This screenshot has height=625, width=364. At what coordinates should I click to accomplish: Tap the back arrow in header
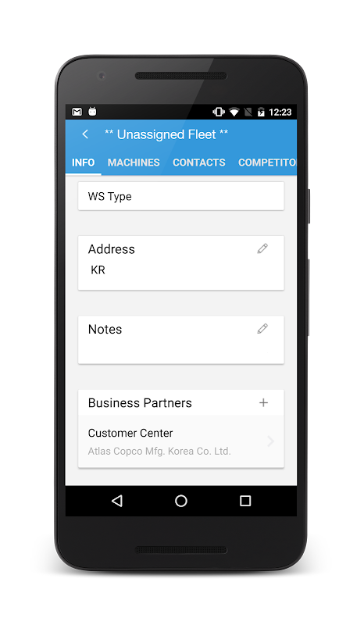(85, 134)
